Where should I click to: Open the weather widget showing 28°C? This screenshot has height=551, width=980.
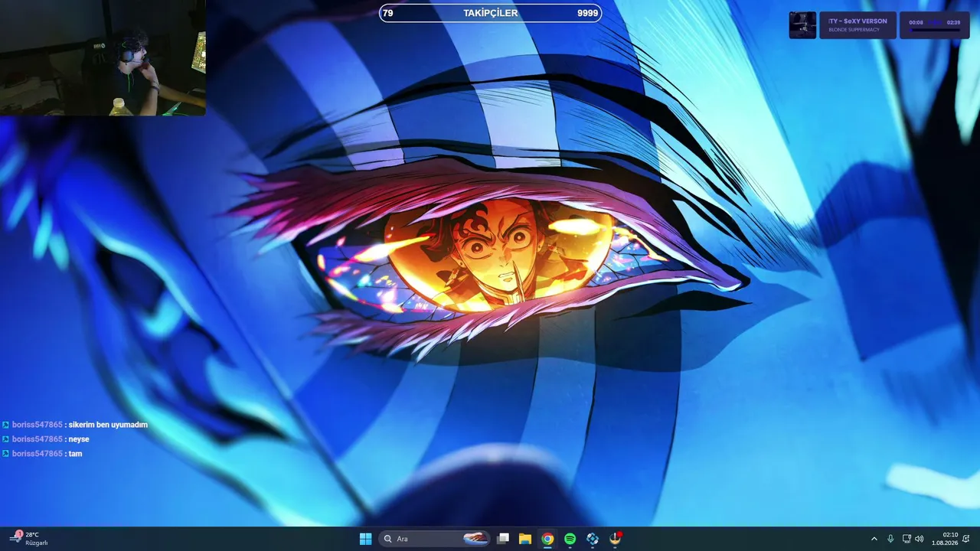click(x=29, y=539)
